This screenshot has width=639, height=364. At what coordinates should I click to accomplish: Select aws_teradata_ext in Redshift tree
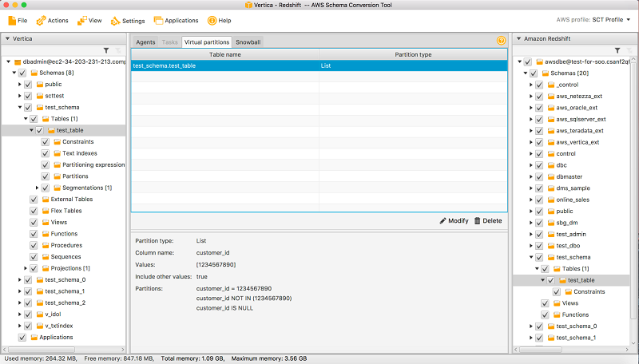pos(580,131)
